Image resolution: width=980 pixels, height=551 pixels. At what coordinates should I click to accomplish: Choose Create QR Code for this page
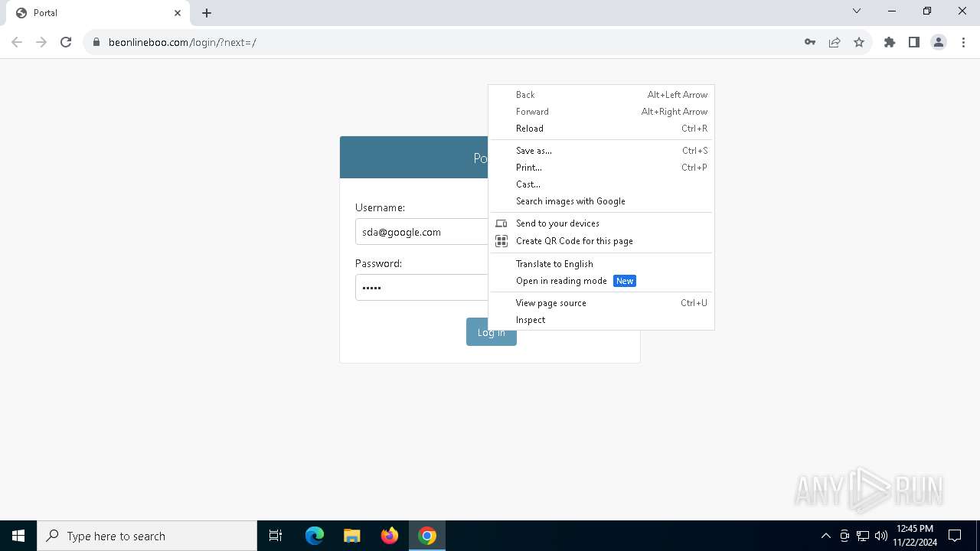pyautogui.click(x=601, y=241)
